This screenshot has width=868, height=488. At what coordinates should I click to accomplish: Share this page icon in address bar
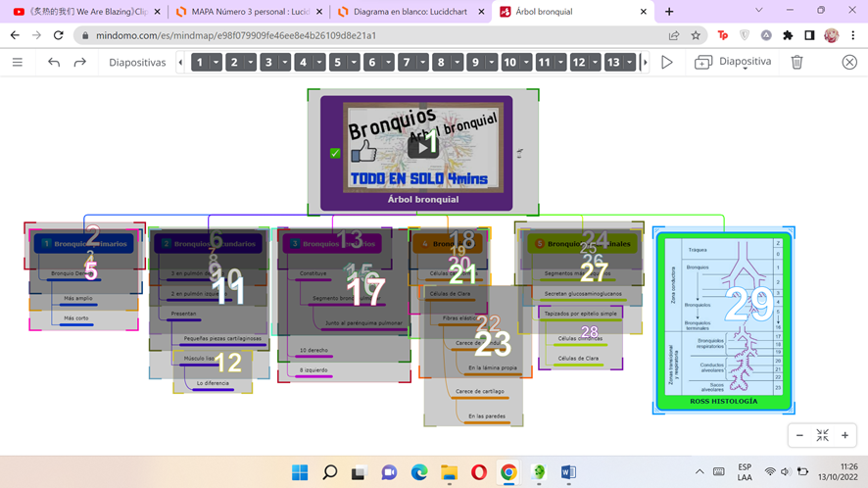pyautogui.click(x=674, y=35)
